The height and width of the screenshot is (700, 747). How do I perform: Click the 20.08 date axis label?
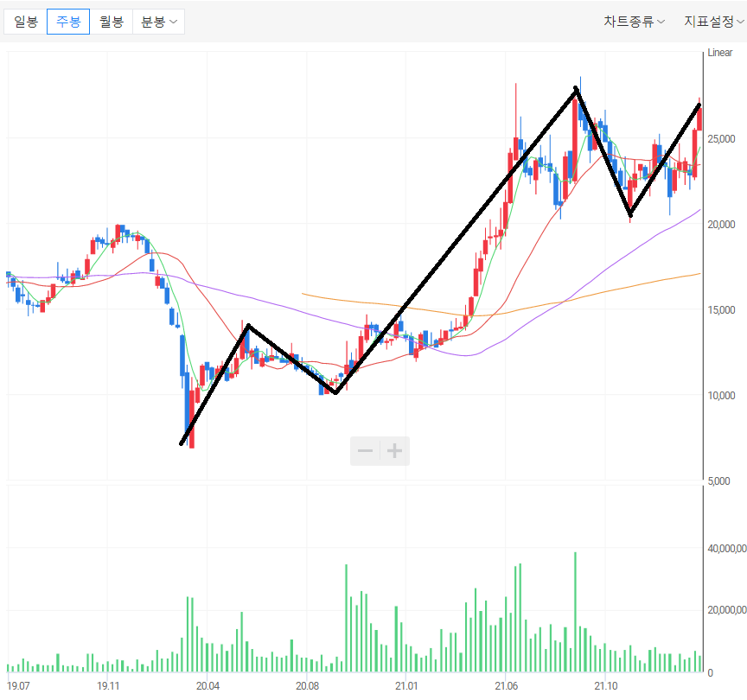(307, 686)
